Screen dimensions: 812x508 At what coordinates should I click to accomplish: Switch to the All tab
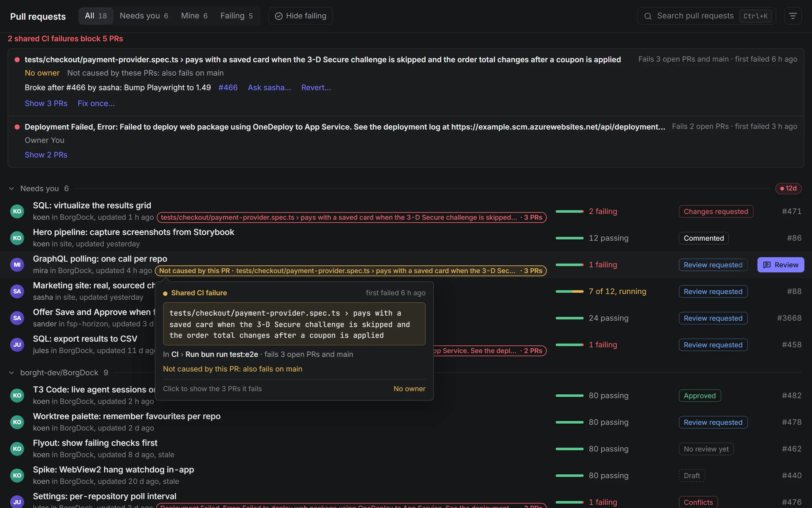pyautogui.click(x=96, y=16)
